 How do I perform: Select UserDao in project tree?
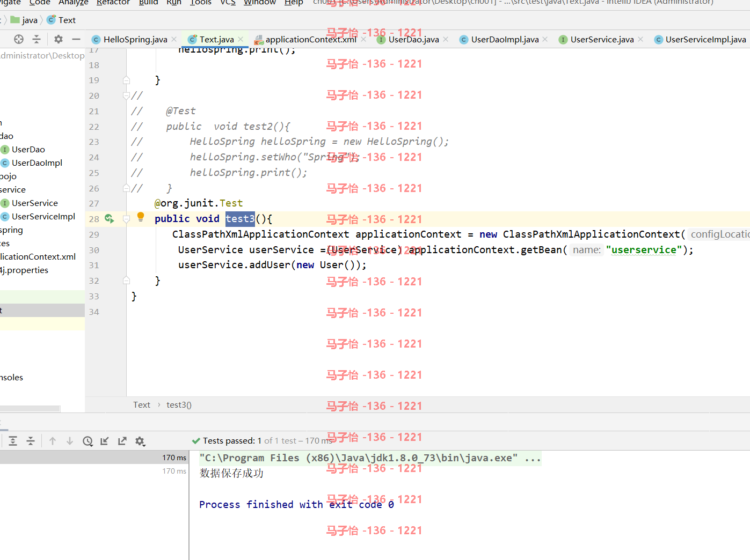click(x=28, y=149)
